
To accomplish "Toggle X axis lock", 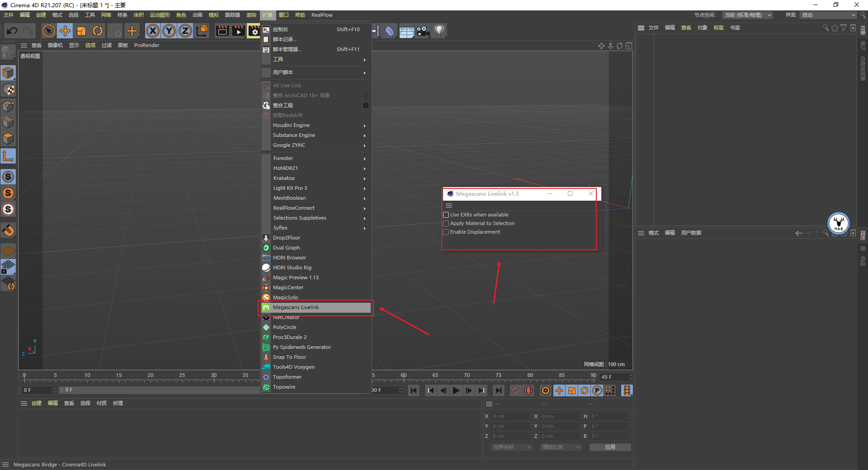I will coord(153,31).
